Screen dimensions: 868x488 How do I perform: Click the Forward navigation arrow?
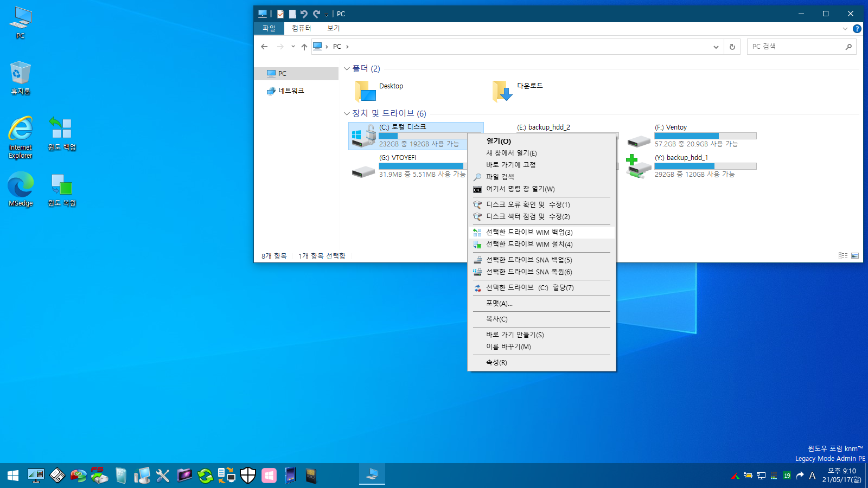(280, 47)
